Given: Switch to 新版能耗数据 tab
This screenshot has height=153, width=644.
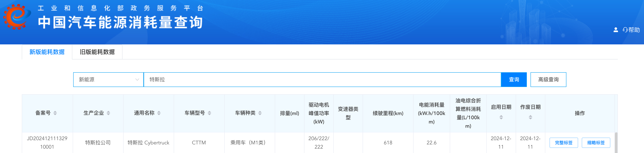Looking at the screenshot, I should point(47,52).
